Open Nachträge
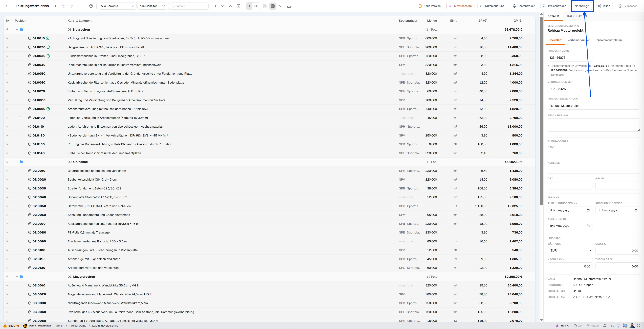The width and height of the screenshot is (644, 329). (582, 6)
